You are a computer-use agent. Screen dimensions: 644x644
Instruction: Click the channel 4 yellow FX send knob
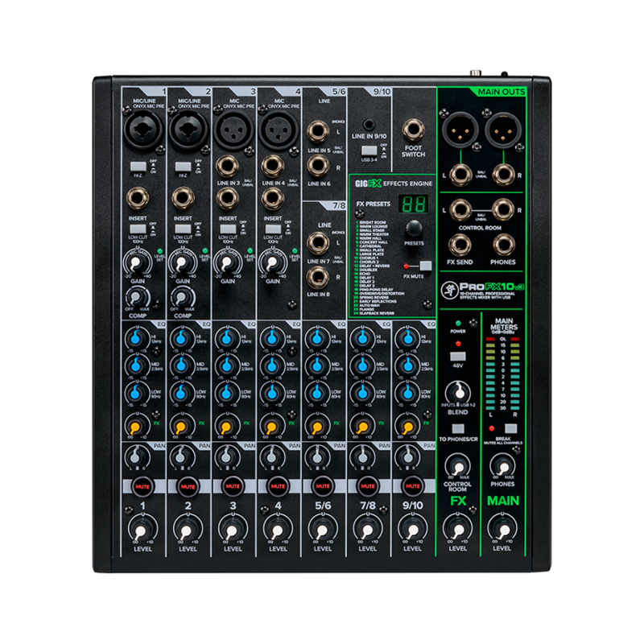click(x=272, y=426)
